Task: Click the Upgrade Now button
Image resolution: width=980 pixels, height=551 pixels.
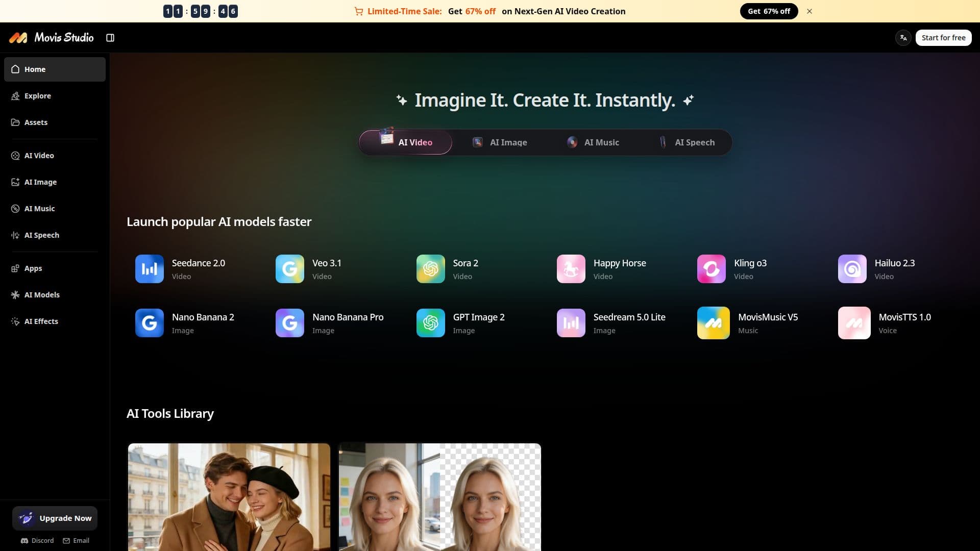Action: (55, 518)
